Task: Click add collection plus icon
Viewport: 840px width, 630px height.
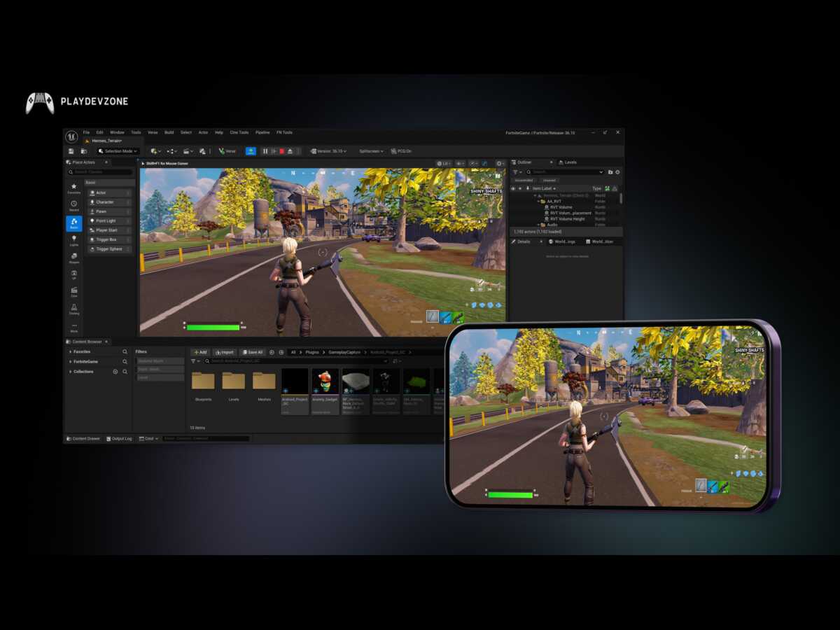Action: pos(115,372)
